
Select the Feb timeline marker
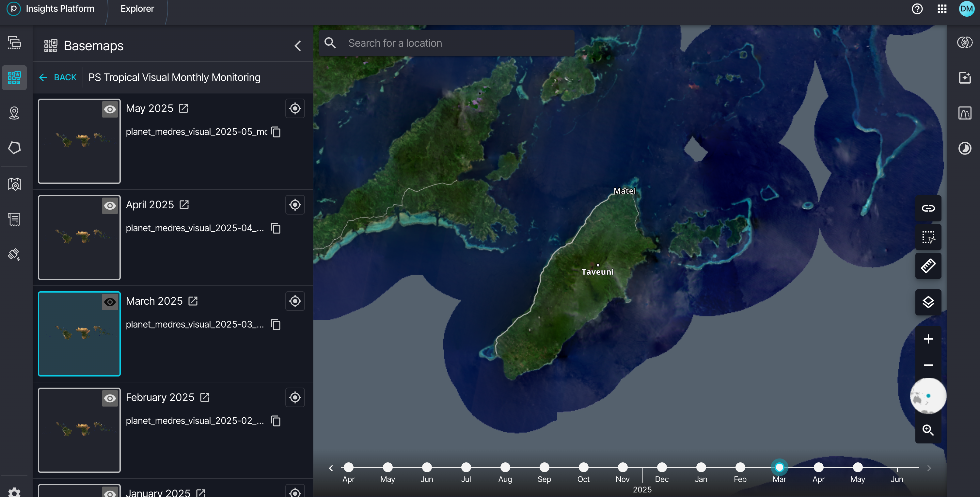[740, 467]
